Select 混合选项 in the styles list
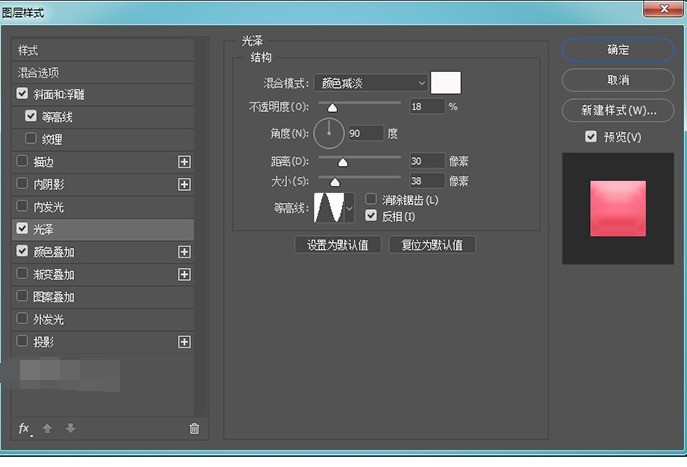This screenshot has width=687, height=467. pyautogui.click(x=40, y=73)
